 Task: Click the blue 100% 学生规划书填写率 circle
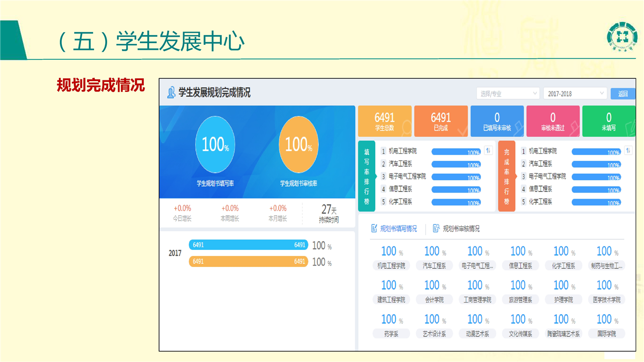[x=215, y=145]
